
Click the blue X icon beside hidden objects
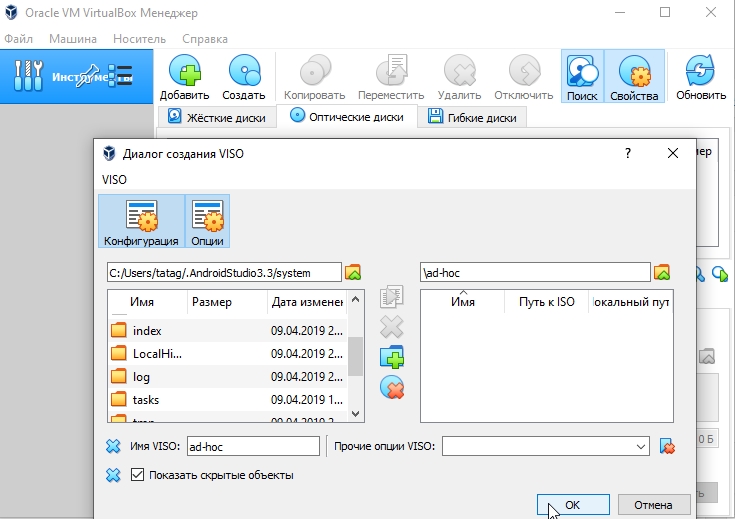coord(113,475)
